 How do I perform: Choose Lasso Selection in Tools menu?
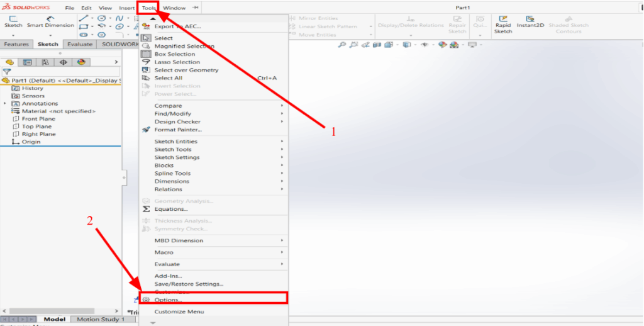[x=214, y=62]
